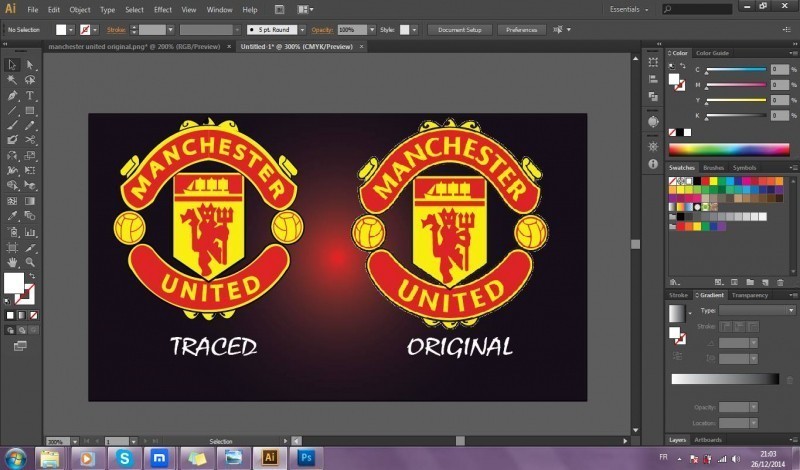The image size is (800, 470).
Task: Open the Swatch Libraries menu icon
Action: [675, 282]
